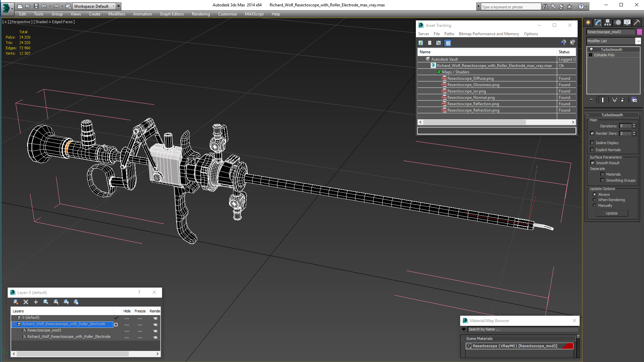Click Refresh icon in Asset Tracking toolbar
This screenshot has width=644, height=362.
point(421,43)
